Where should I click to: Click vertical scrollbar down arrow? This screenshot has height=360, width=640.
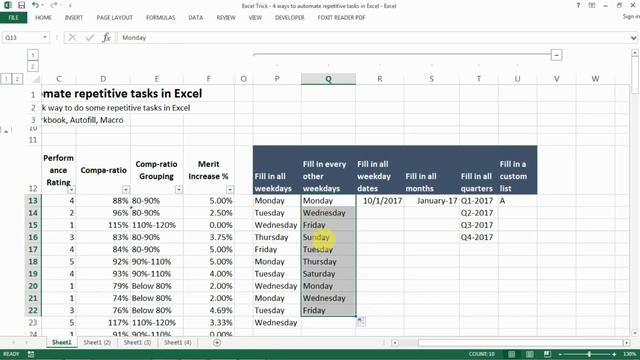635,333
